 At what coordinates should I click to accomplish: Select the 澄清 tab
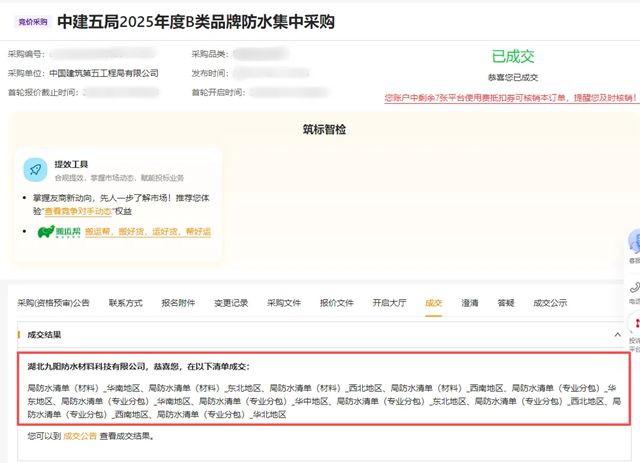click(469, 302)
